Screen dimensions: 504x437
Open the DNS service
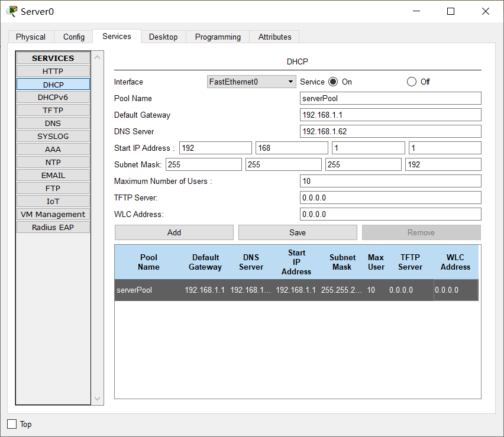(x=53, y=124)
